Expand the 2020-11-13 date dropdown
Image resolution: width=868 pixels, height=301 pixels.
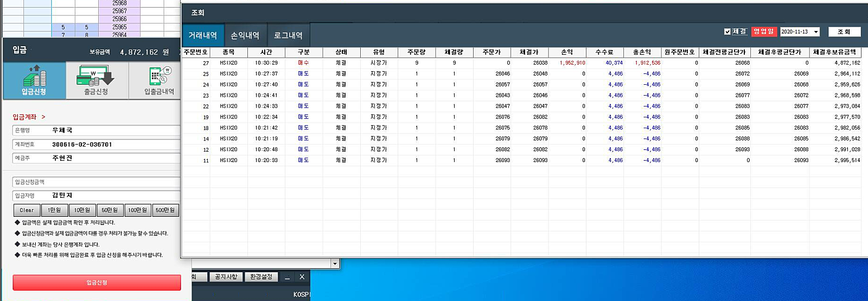pyautogui.click(x=815, y=32)
